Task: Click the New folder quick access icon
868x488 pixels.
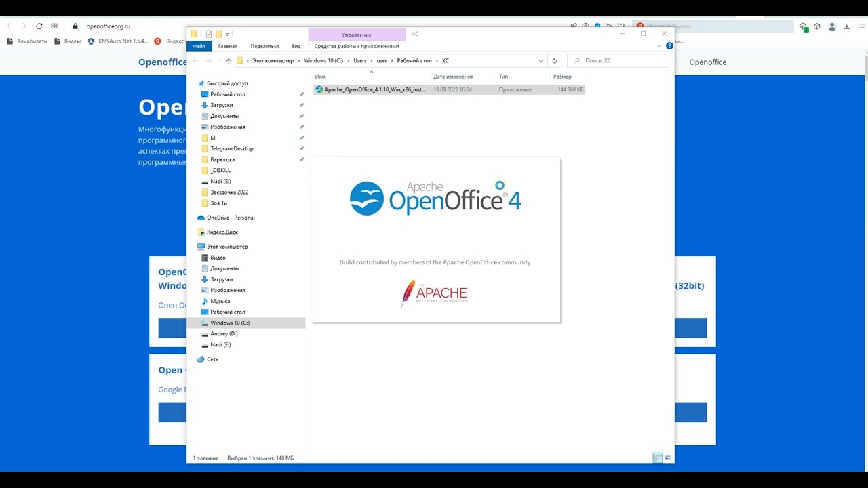Action: pyautogui.click(x=218, y=34)
